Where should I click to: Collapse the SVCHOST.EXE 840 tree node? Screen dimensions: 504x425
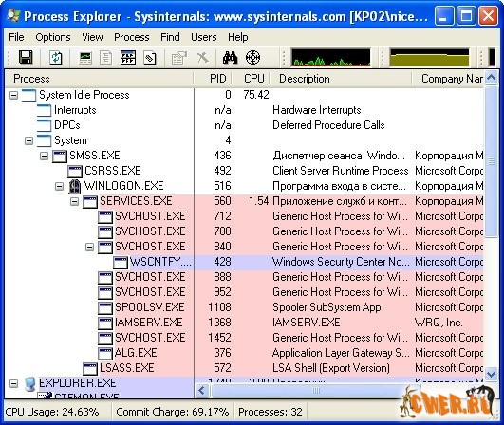click(89, 247)
